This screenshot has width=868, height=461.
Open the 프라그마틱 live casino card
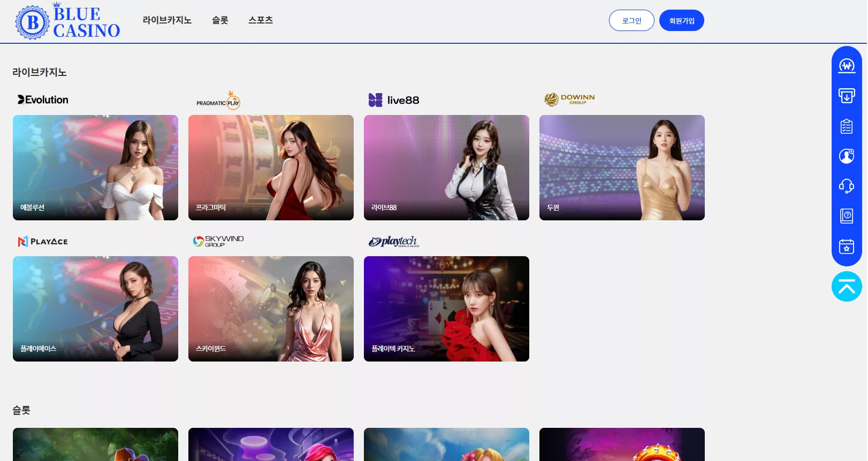(x=271, y=167)
